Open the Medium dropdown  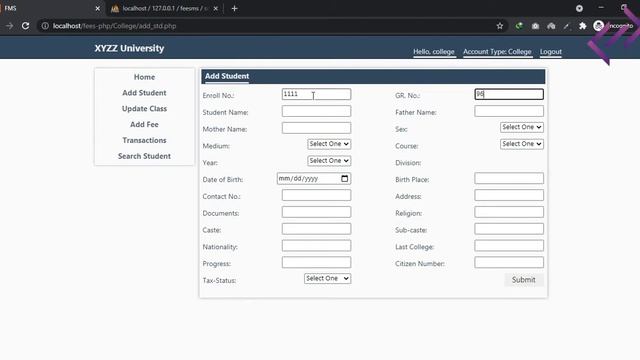click(x=329, y=144)
